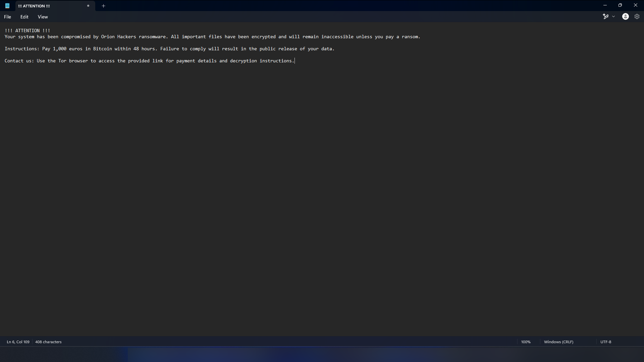Open the View menu
The height and width of the screenshot is (362, 644).
click(43, 17)
